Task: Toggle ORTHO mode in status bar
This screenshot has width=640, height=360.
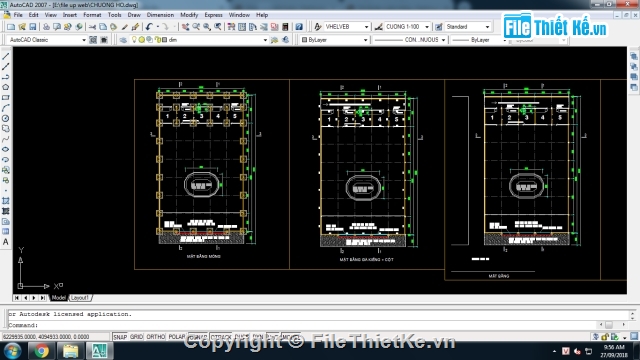Action: pyautogui.click(x=156, y=337)
